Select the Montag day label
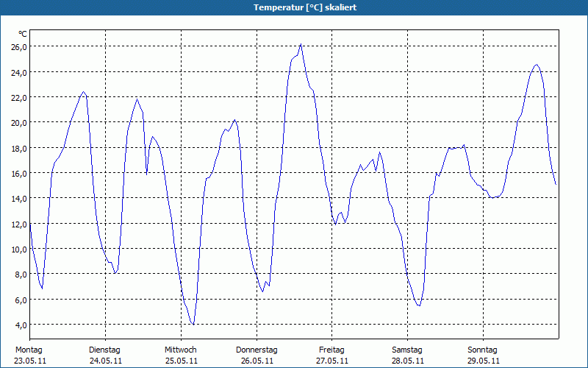 pyautogui.click(x=29, y=350)
